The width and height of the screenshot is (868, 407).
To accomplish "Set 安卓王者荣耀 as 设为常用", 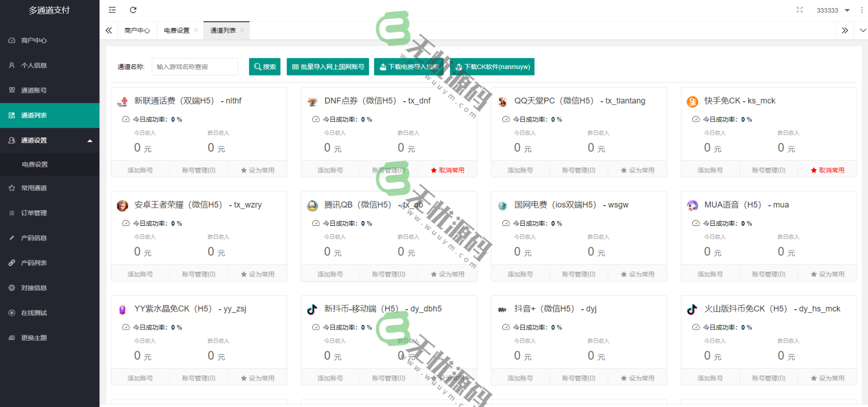I will pyautogui.click(x=257, y=275).
